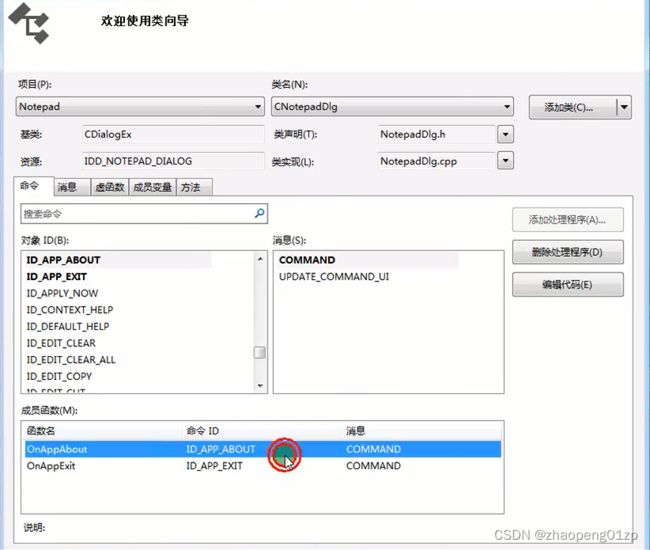Click the object ID list scrollbar thumb
The image size is (650, 550).
[260, 352]
